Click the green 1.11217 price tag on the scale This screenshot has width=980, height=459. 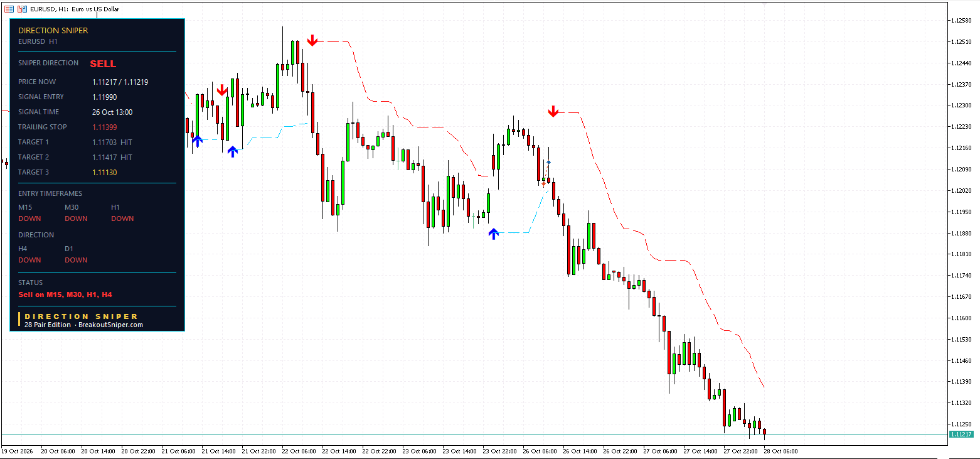click(961, 434)
